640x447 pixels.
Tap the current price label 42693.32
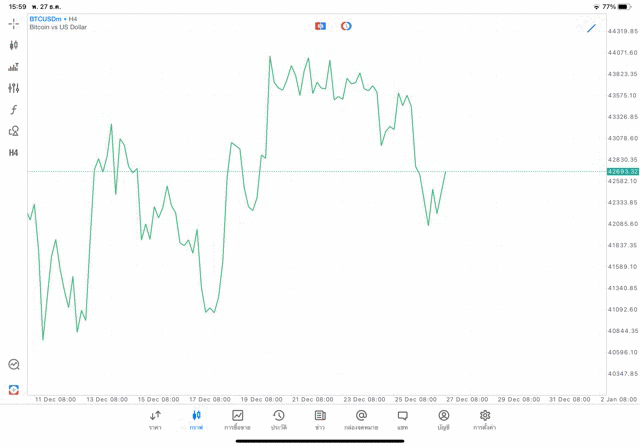tap(622, 171)
